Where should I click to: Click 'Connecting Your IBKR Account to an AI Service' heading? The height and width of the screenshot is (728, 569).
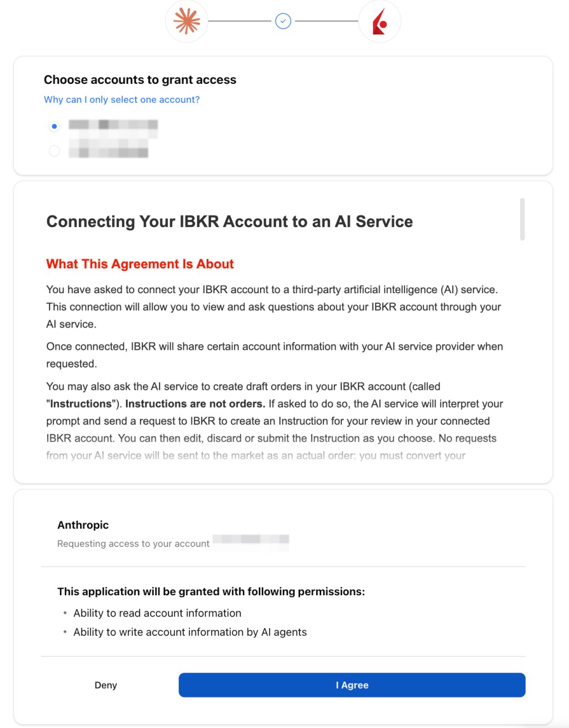(229, 222)
